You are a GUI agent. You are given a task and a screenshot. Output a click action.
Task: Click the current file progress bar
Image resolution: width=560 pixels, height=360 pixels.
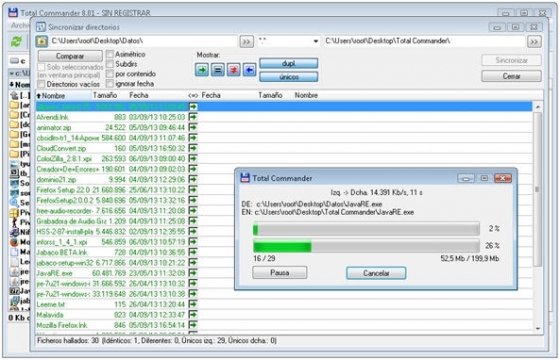tap(366, 229)
